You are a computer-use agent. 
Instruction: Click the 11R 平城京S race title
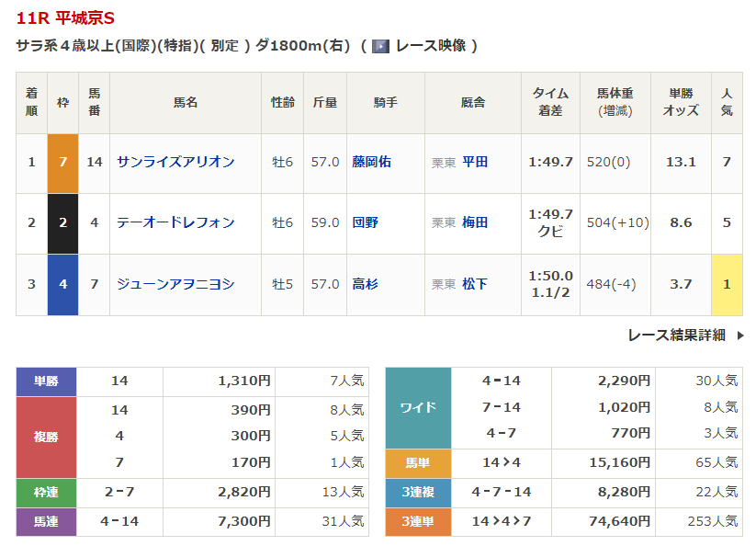coord(66,18)
